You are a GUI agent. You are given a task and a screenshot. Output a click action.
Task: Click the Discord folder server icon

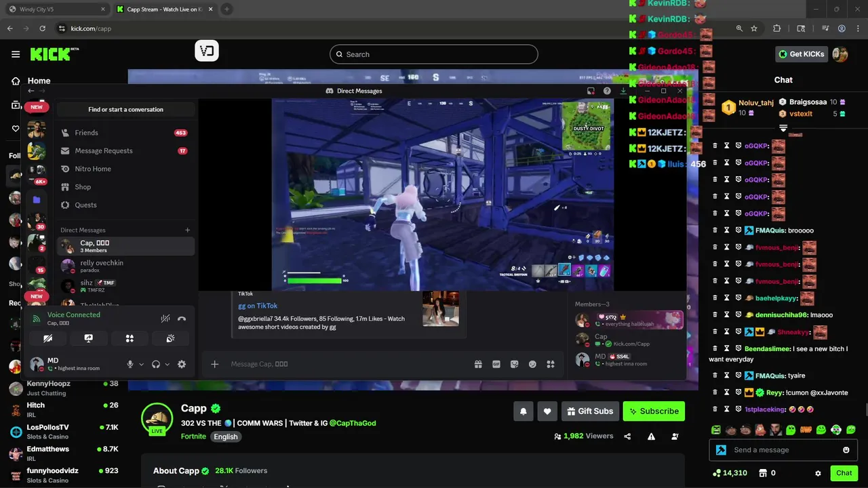37,200
